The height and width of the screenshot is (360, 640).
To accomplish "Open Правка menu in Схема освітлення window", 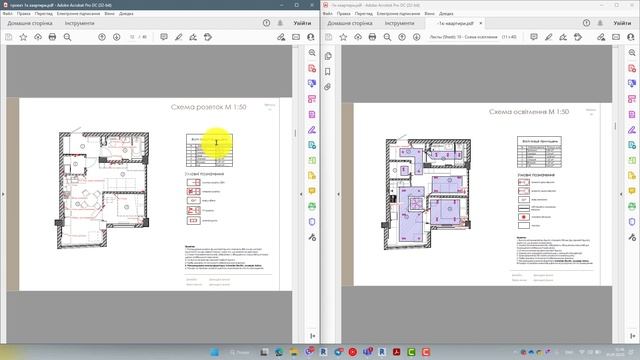I will coord(344,13).
